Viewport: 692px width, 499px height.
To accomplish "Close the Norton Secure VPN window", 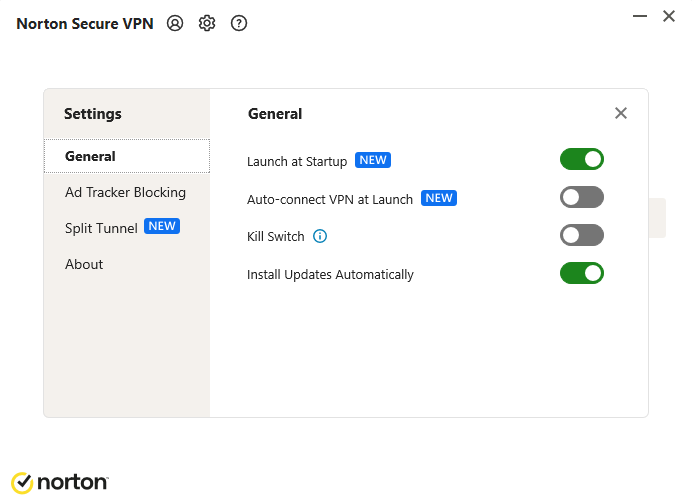I will click(x=669, y=16).
